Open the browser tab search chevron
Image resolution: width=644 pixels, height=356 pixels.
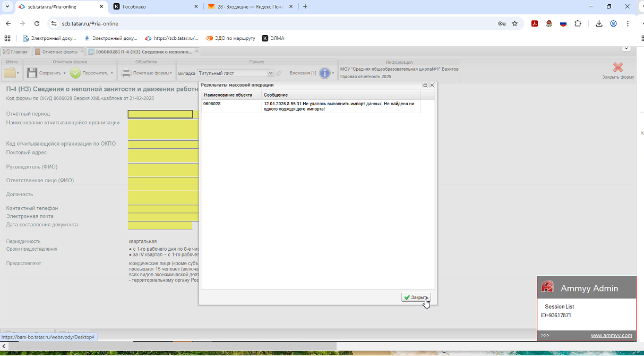[x=7, y=7]
